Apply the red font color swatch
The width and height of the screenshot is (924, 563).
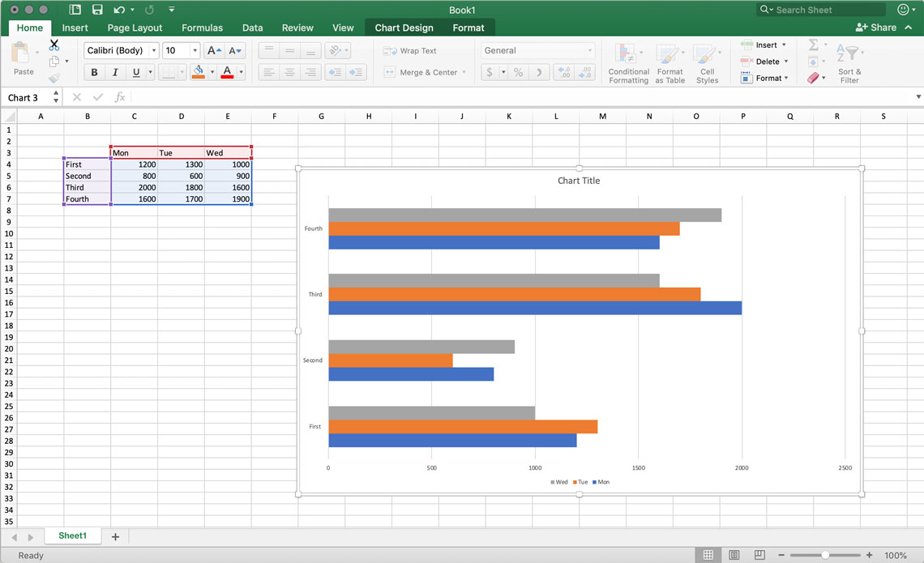click(x=227, y=72)
